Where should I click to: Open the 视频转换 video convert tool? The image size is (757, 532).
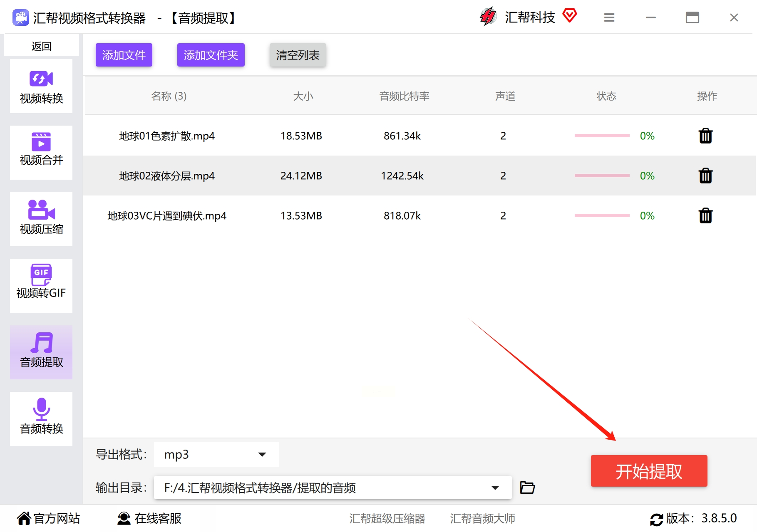41,86
